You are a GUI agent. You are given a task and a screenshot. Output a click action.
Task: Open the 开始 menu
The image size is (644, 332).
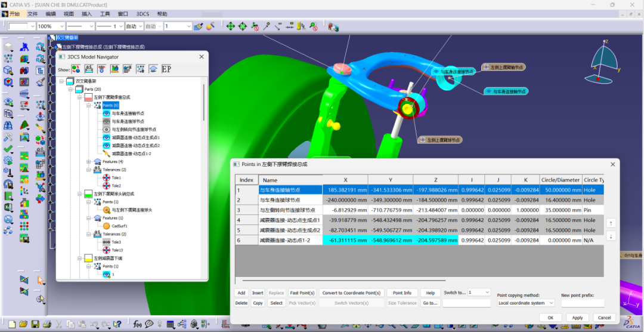point(14,14)
